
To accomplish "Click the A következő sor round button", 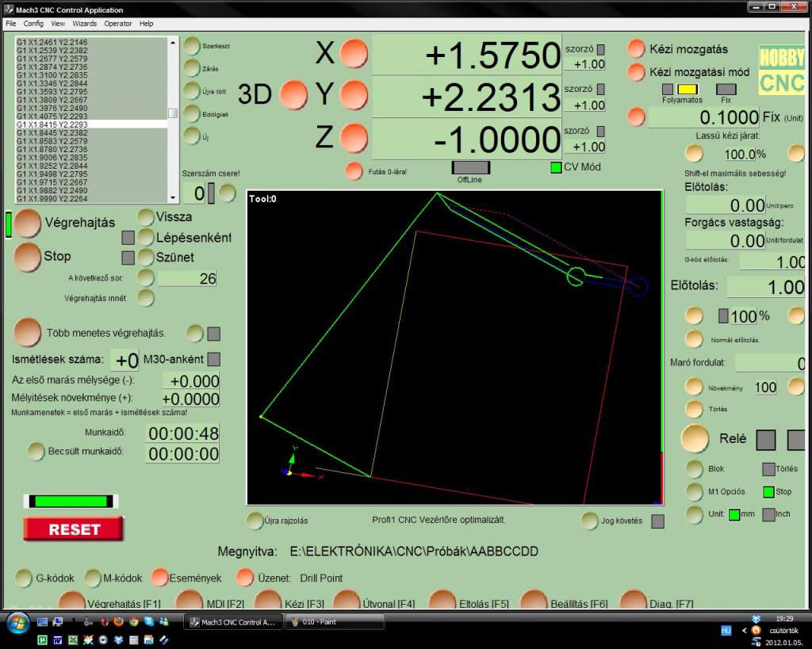I will [x=146, y=277].
